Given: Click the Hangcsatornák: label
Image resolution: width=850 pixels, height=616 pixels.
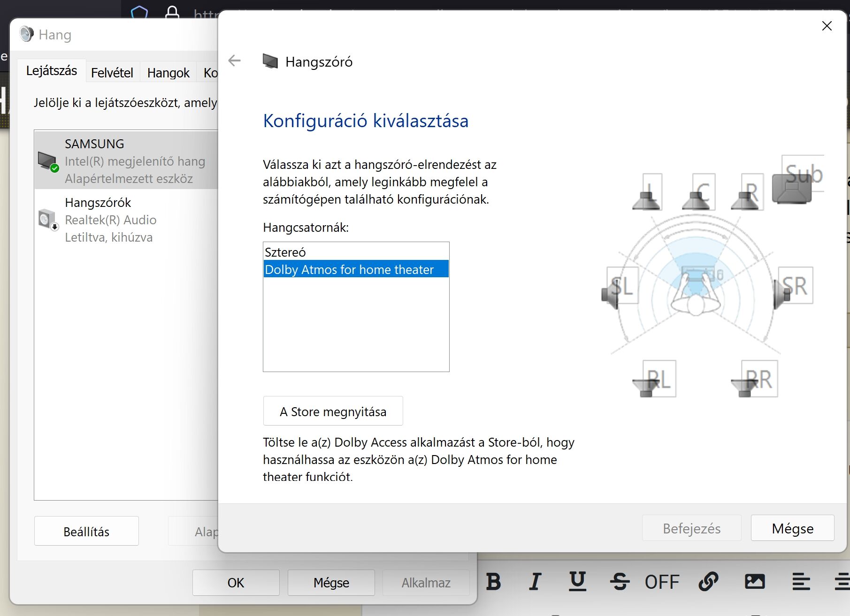Looking at the screenshot, I should 306,228.
